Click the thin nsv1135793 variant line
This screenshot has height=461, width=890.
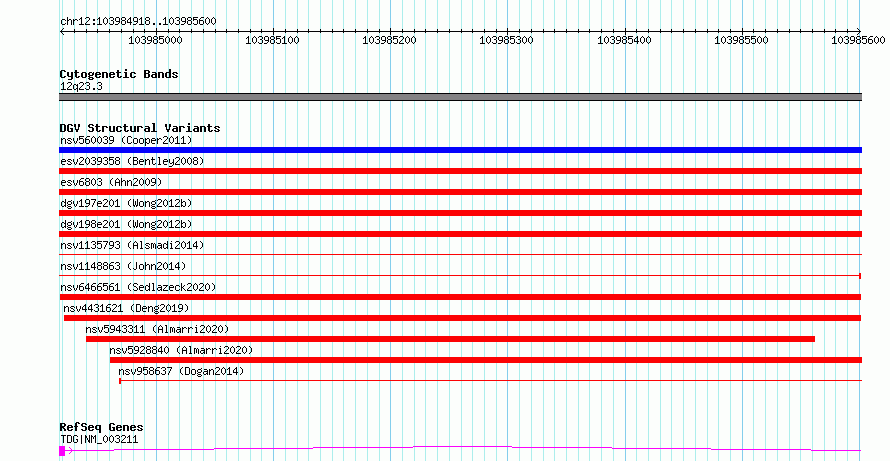click(460, 254)
